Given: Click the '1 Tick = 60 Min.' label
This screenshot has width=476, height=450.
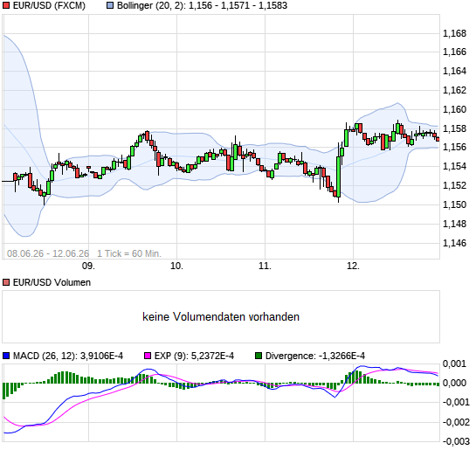Looking at the screenshot, I should click(x=129, y=253).
